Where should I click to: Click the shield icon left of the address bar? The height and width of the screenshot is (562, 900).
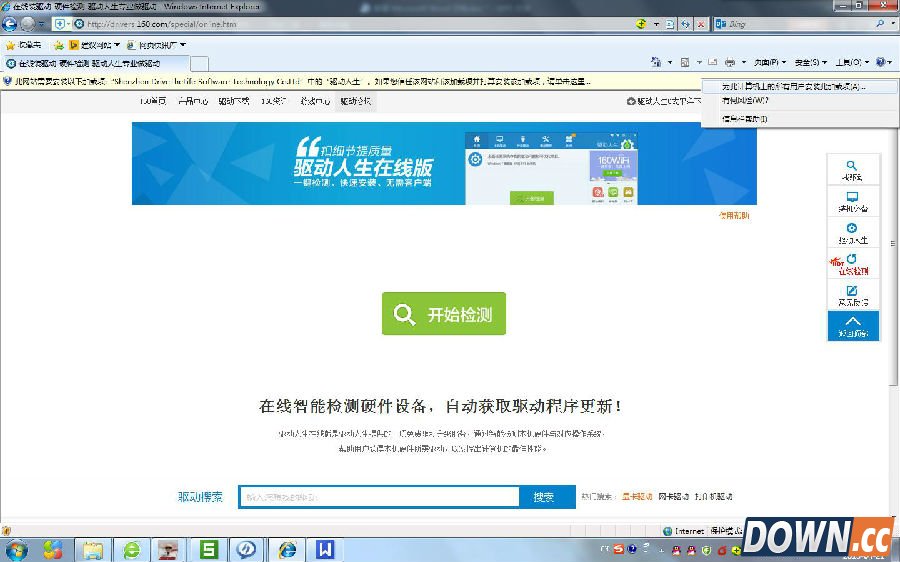pyautogui.click(x=59, y=24)
